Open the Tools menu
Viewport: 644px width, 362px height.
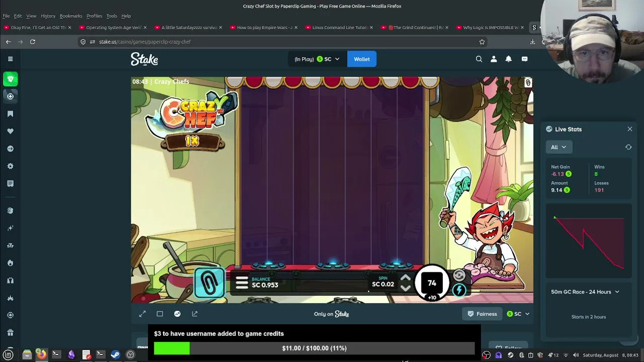(112, 16)
